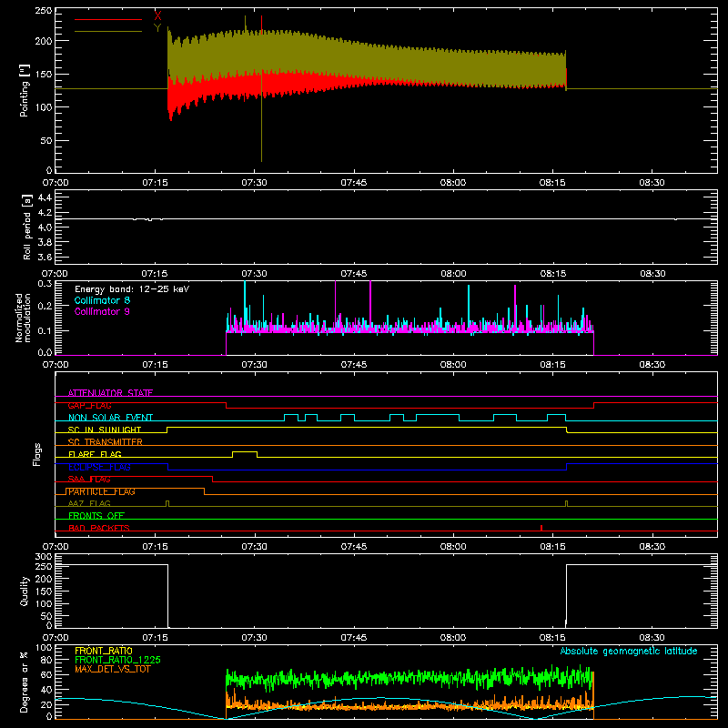Click the 07:30 label under Pointing plot
Image resolution: width=728 pixels, height=728 pixels.
pyautogui.click(x=255, y=183)
